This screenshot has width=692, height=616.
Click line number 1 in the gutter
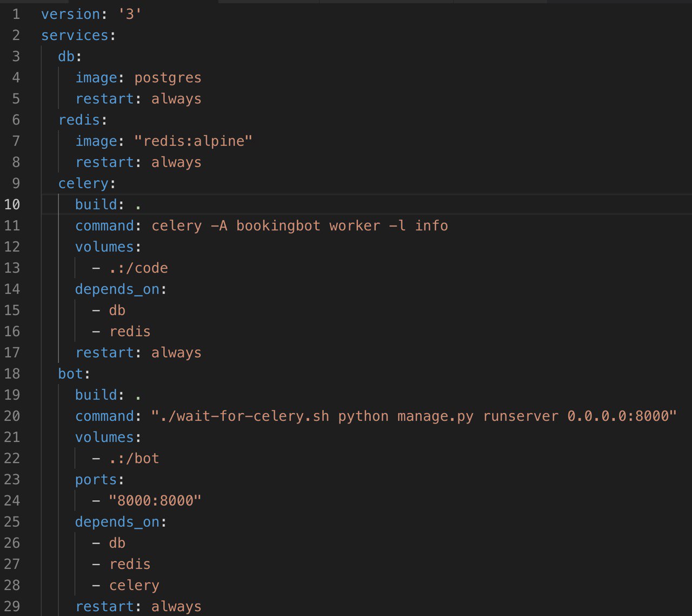(16, 14)
